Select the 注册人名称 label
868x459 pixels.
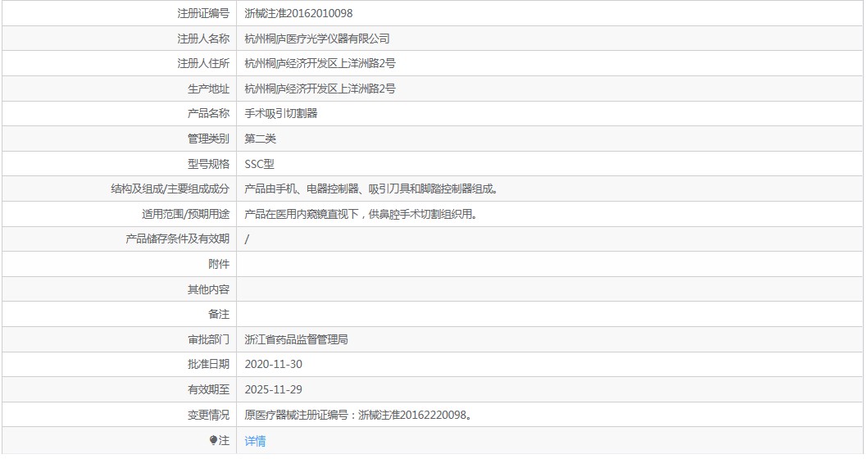[203, 39]
